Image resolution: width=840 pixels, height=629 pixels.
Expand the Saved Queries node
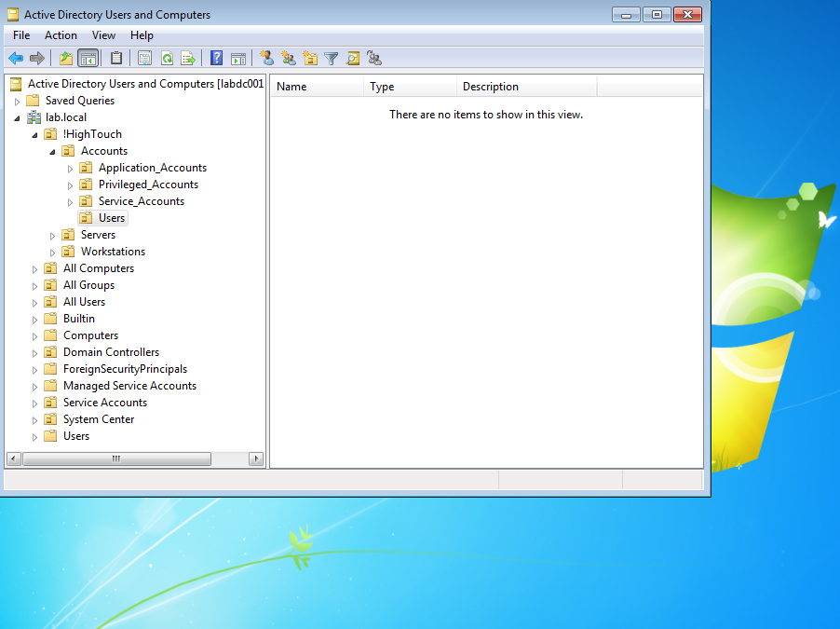17,102
